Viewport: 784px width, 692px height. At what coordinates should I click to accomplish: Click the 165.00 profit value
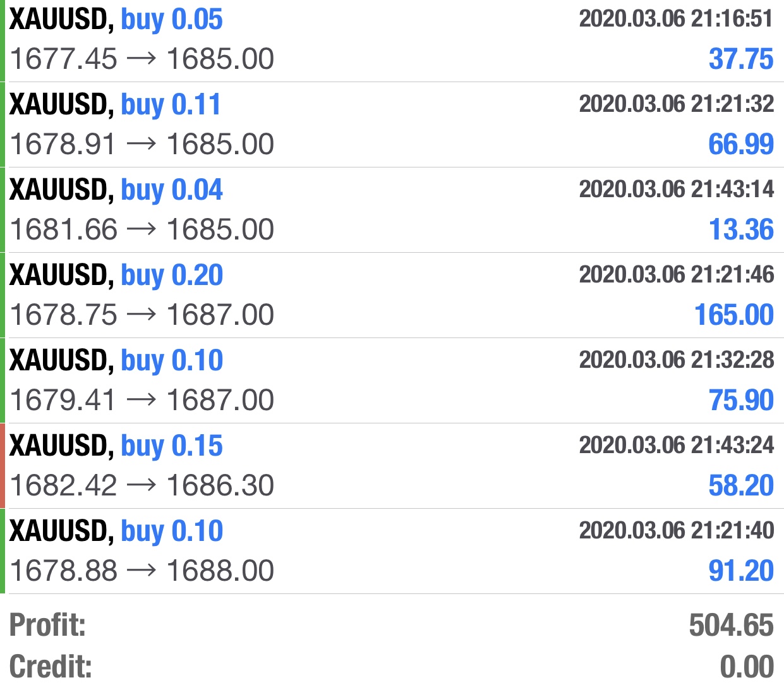coord(734,315)
